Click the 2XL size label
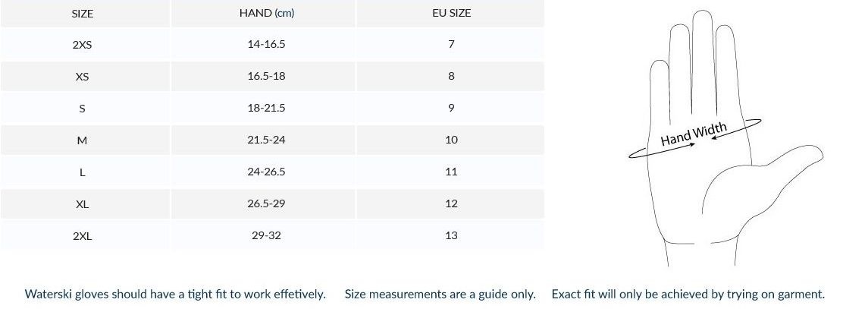868x309 pixels. [x=82, y=236]
